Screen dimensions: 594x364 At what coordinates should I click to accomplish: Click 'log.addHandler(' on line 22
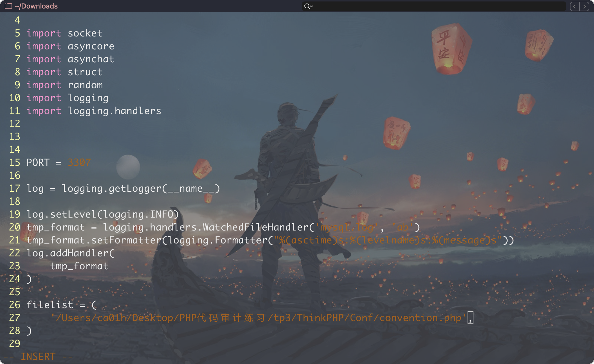(70, 253)
